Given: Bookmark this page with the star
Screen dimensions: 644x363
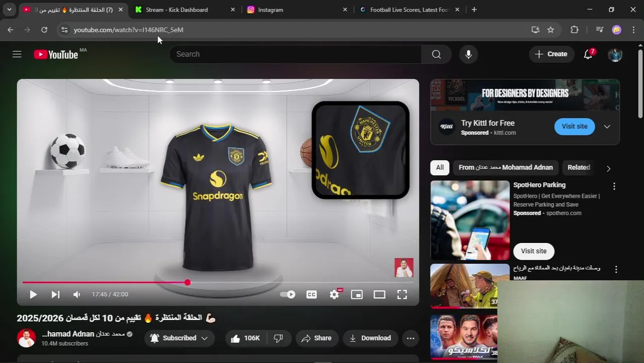Looking at the screenshot, I should [551, 30].
